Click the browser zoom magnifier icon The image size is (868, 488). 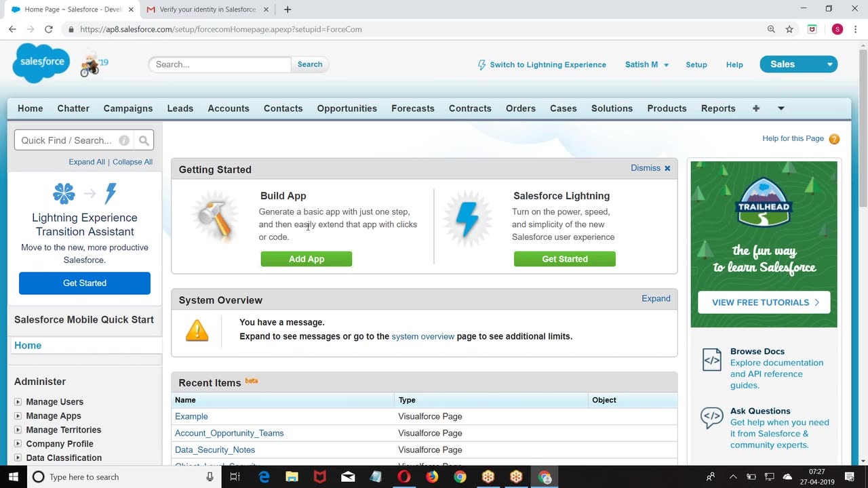click(771, 29)
